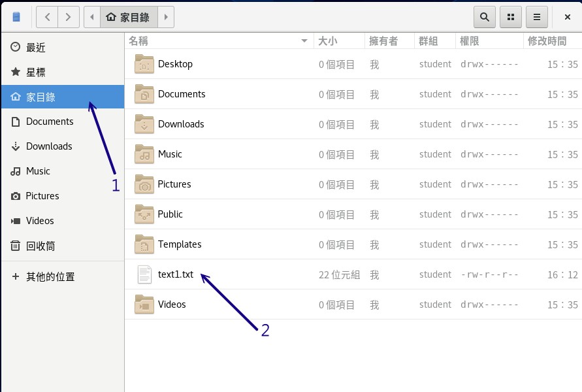
Task: Open the hamburger menu button
Action: [537, 17]
